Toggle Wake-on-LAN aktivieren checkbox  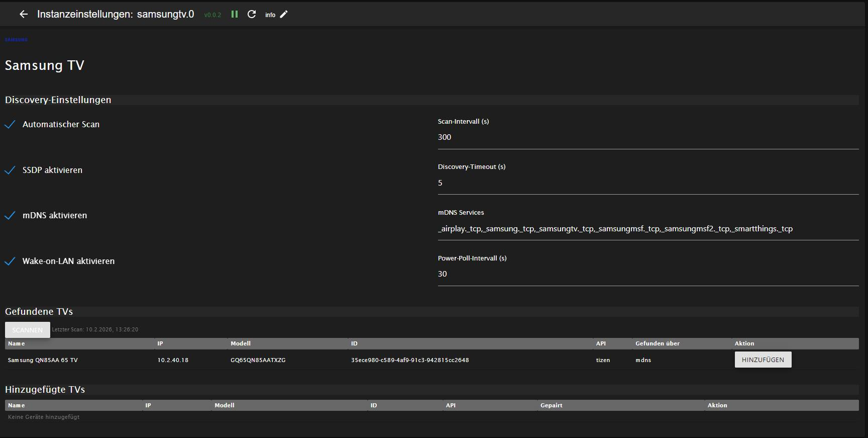pos(10,261)
